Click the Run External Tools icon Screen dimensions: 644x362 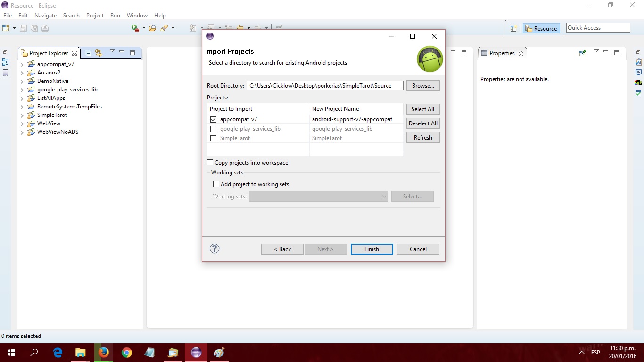[135, 28]
